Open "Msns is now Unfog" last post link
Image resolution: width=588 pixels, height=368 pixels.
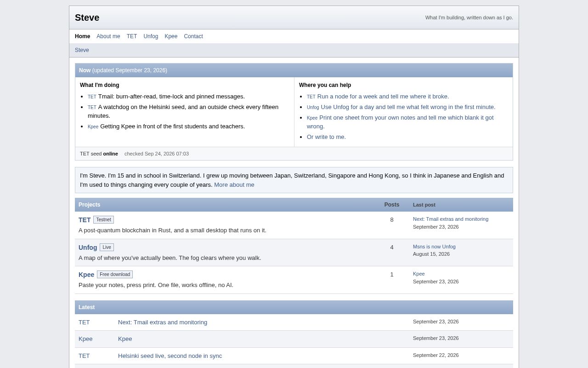pos(434,247)
